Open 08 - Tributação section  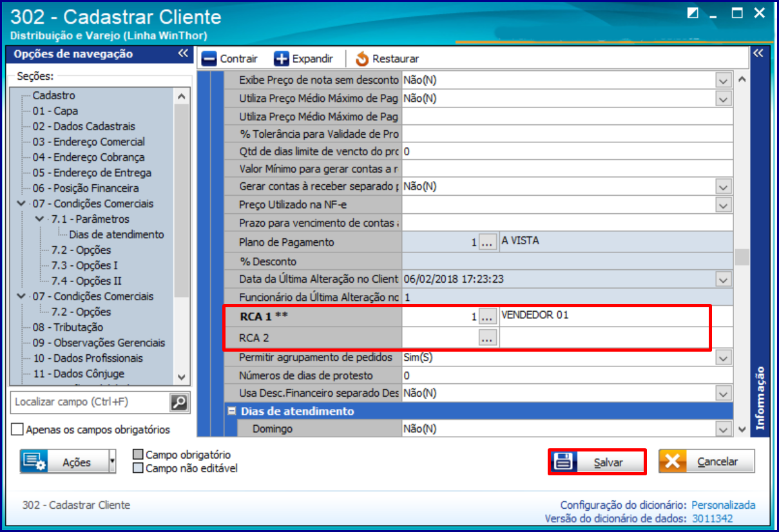click(68, 327)
